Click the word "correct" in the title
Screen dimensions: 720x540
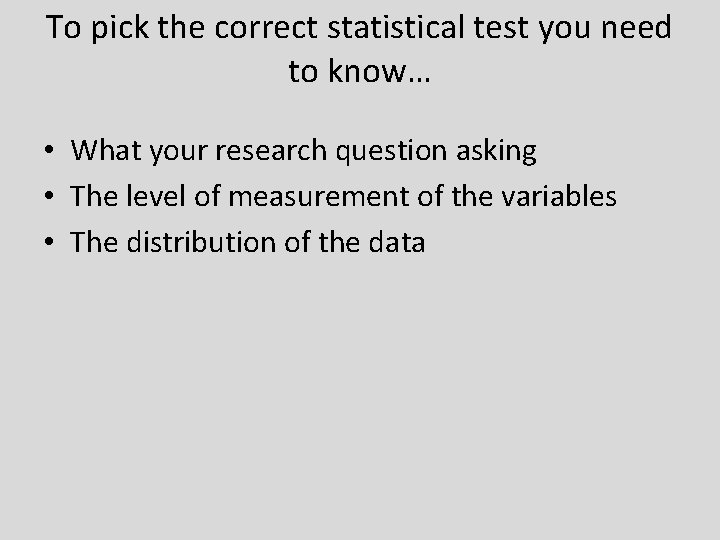tap(266, 28)
